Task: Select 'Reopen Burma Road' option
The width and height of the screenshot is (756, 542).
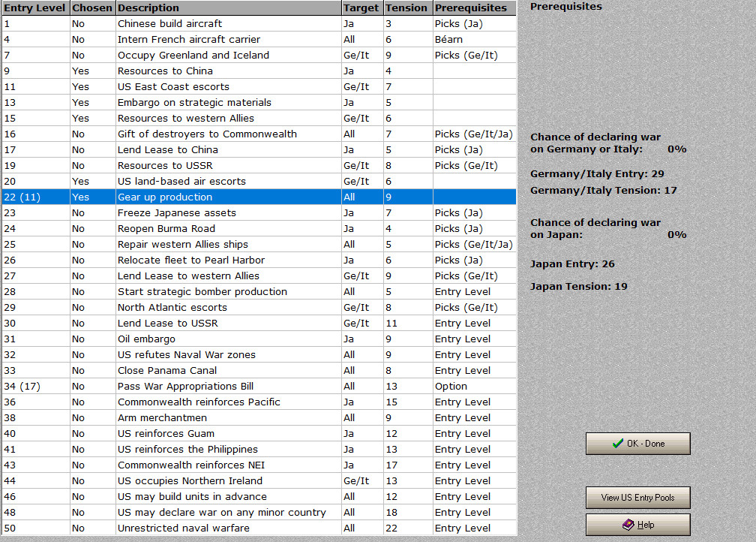Action: pos(259,229)
